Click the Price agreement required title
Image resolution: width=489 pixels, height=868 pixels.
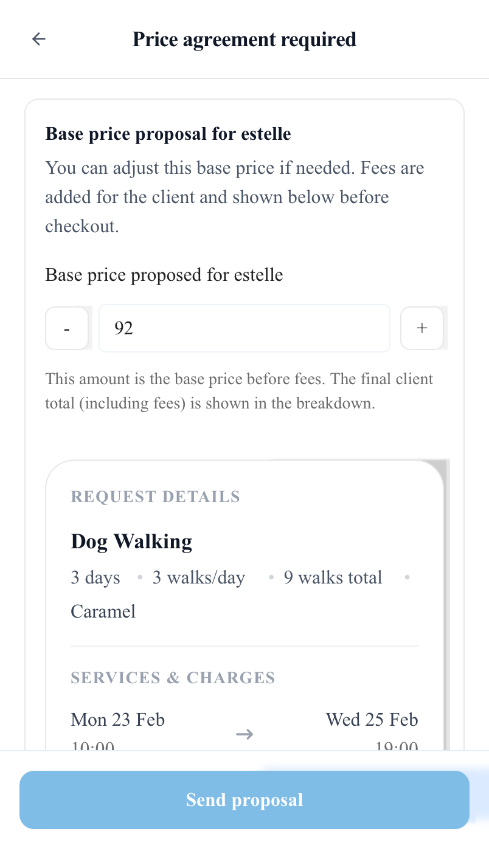244,39
